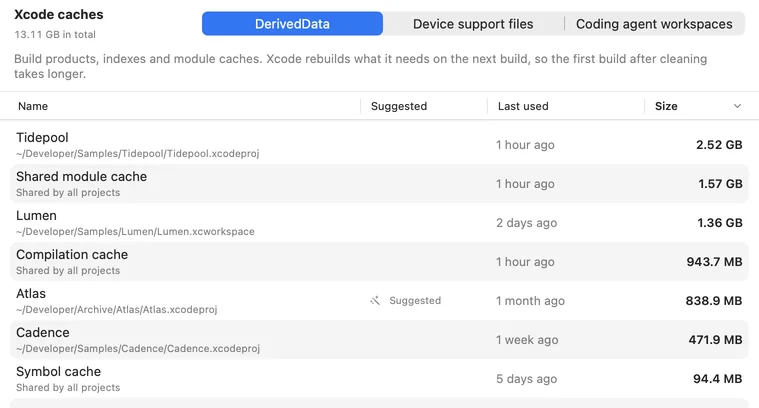
Task: Click the Tidepool.xcodeproj path text
Action: tap(137, 153)
